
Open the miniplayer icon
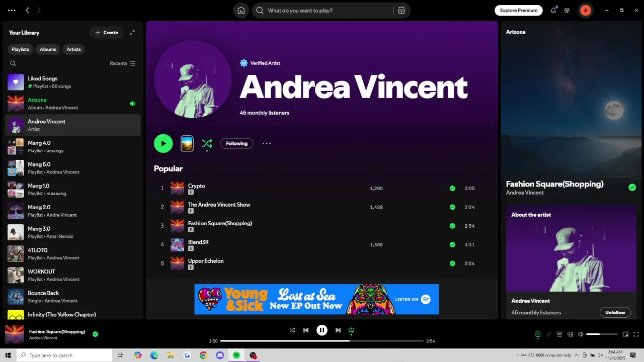click(626, 334)
